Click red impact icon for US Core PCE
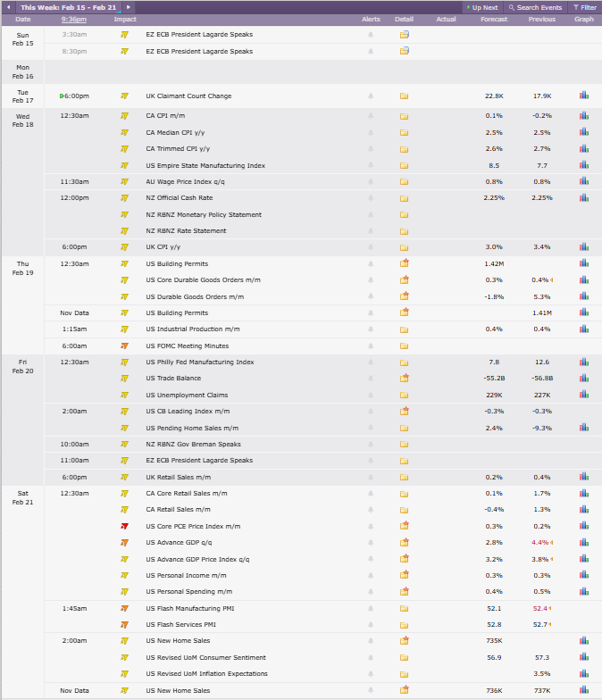Viewport: 602px width, 700px height. click(x=125, y=527)
